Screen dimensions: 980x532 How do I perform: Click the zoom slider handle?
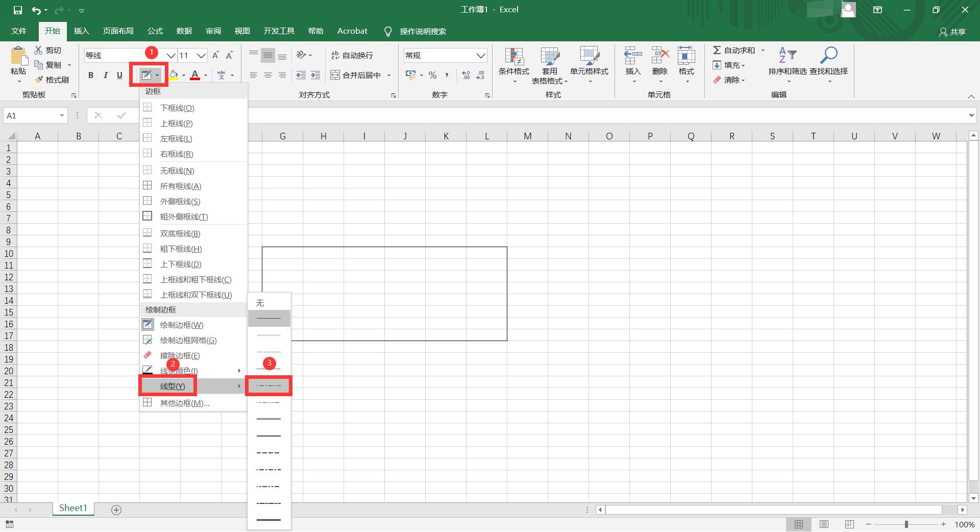coord(906,524)
